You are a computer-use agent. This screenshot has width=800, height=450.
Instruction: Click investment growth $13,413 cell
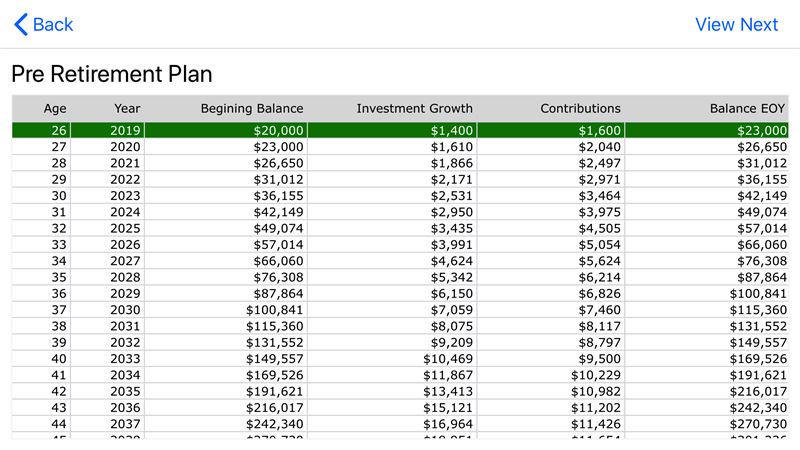[x=392, y=391]
